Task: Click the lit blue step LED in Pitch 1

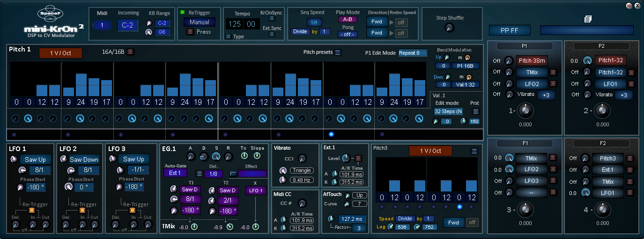Action: 332,134
